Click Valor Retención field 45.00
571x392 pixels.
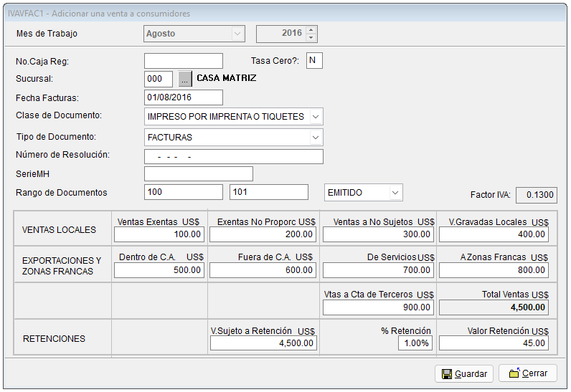pos(494,343)
